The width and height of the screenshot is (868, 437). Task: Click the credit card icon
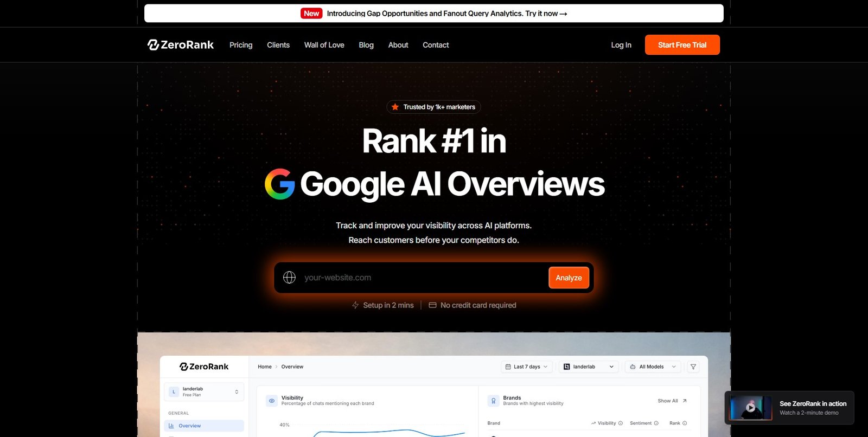[432, 305]
